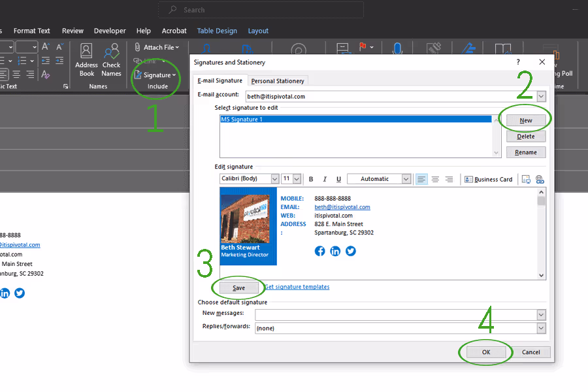Open the Replies/forwards signature dropdown
The width and height of the screenshot is (588, 392).
click(x=541, y=328)
